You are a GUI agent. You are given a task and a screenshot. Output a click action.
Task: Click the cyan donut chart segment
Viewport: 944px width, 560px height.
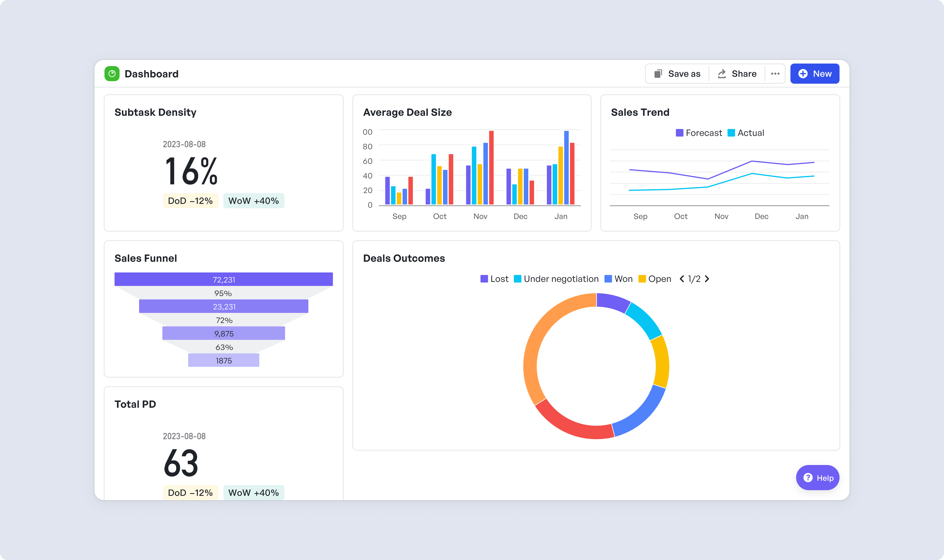[x=645, y=319]
